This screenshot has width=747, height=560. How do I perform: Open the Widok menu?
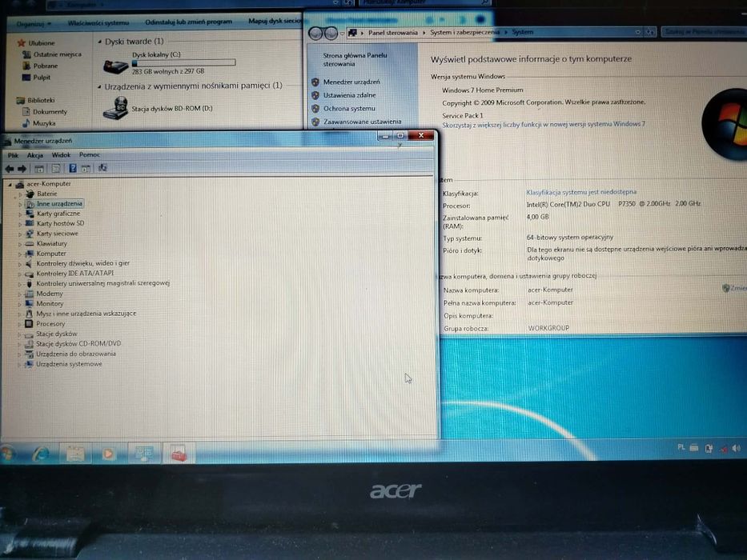[x=61, y=154]
